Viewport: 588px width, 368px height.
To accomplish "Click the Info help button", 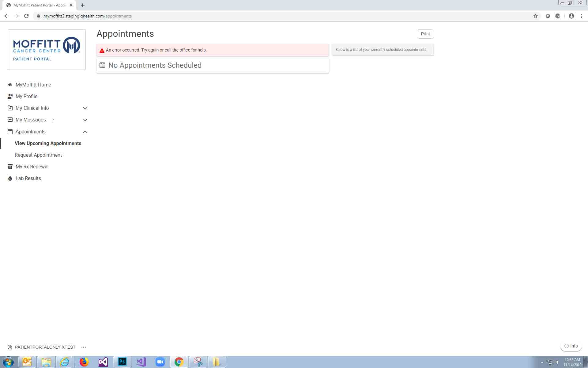I will tap(571, 346).
